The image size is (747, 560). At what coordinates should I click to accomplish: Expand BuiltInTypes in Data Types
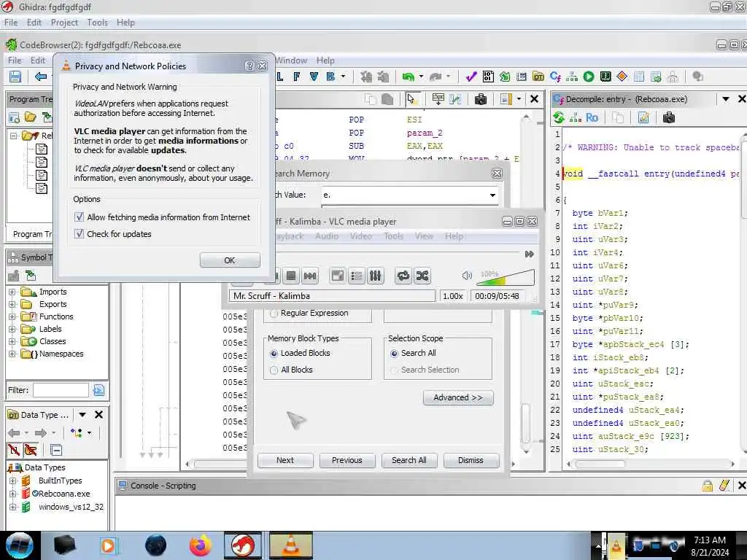pyautogui.click(x=13, y=481)
